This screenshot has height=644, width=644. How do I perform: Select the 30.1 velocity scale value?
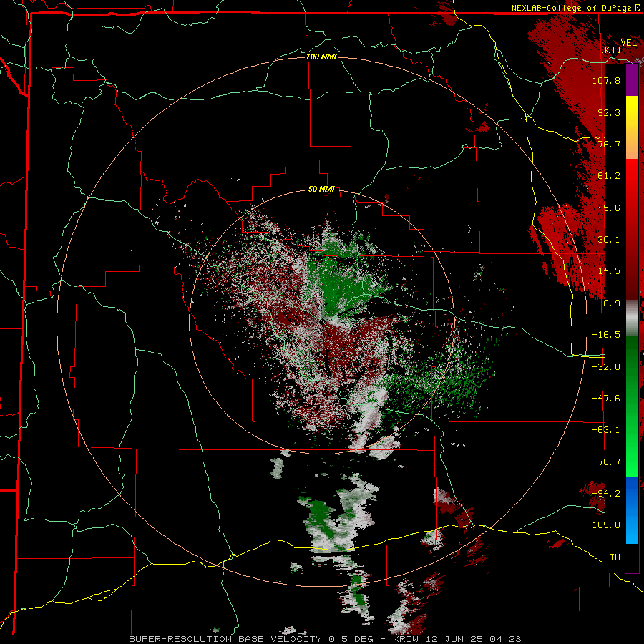point(609,240)
